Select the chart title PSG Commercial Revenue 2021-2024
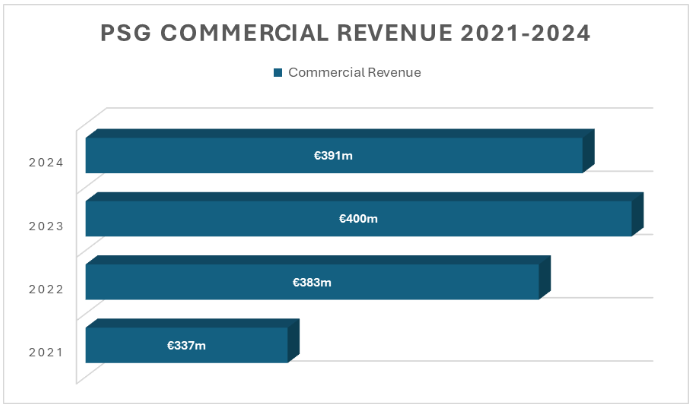Screen dimensions: 694x408 (345, 33)
